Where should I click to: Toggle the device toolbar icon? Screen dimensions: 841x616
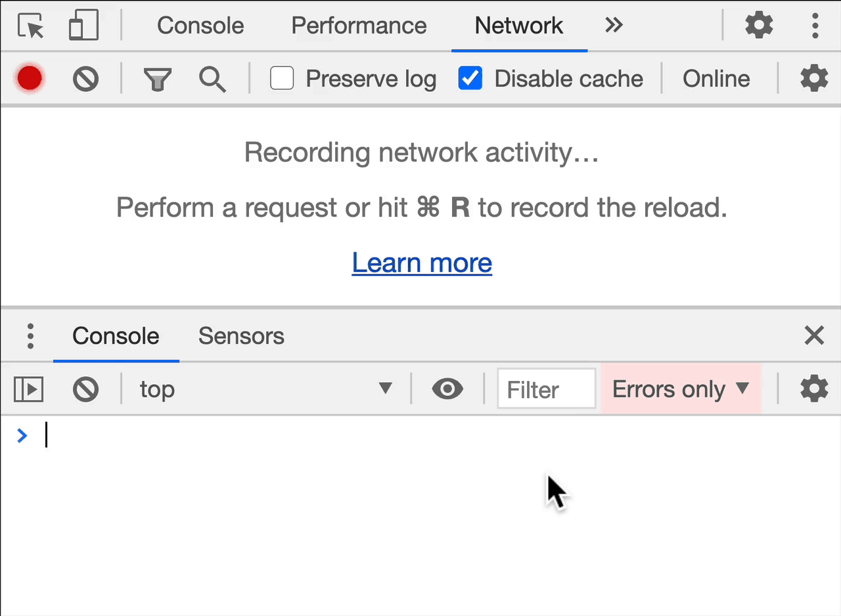click(83, 26)
